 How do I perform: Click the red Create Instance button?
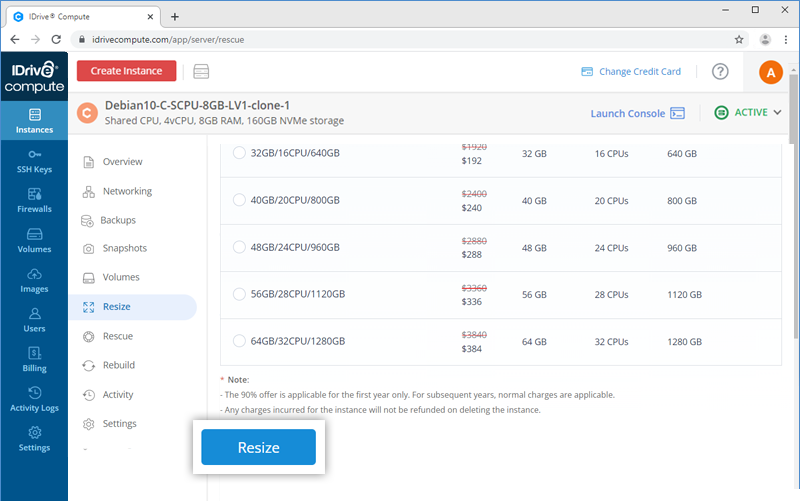[127, 71]
